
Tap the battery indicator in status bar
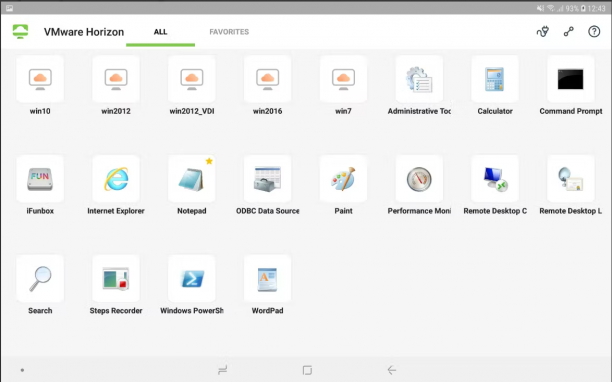(x=583, y=8)
